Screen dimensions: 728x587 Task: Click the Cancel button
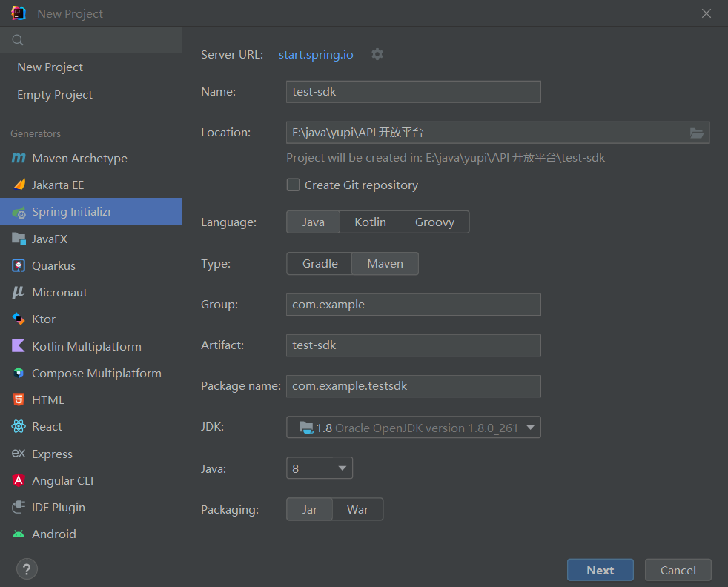coord(678,570)
